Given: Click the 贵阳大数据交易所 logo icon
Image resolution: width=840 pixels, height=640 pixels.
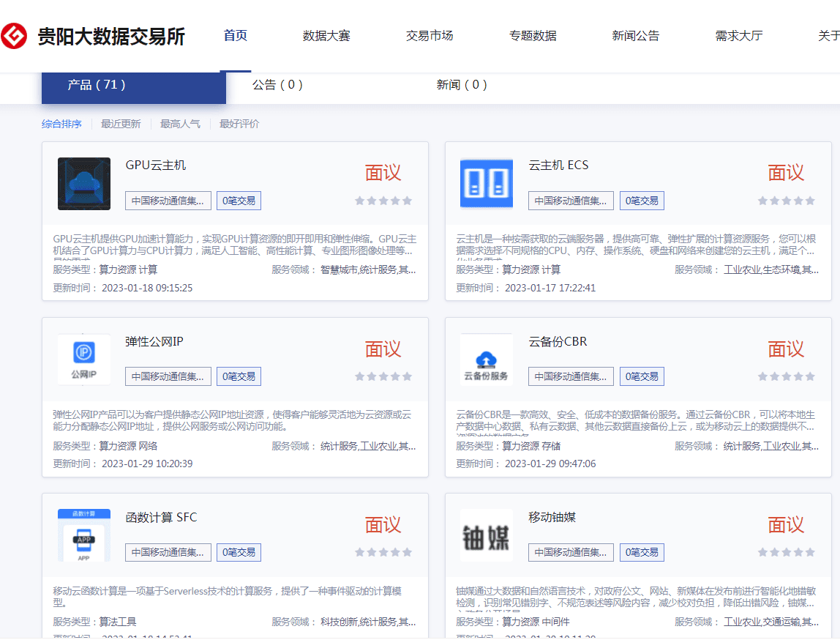Looking at the screenshot, I should pos(14,36).
